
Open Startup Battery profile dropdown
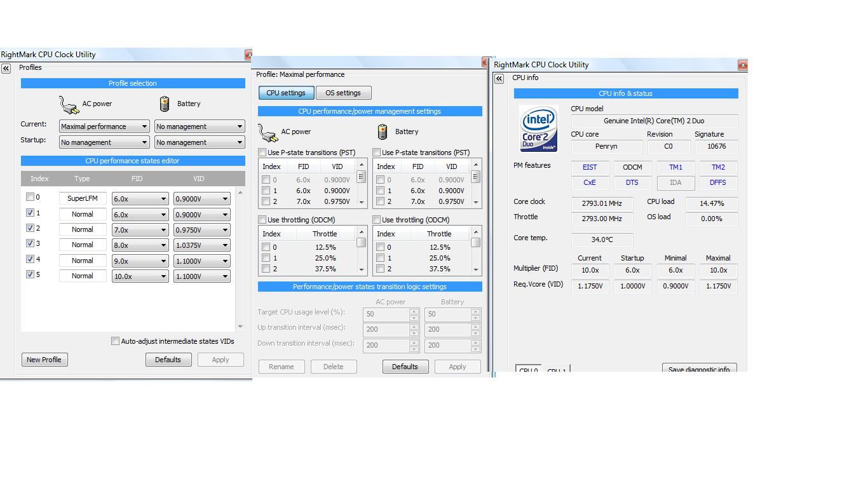[200, 142]
